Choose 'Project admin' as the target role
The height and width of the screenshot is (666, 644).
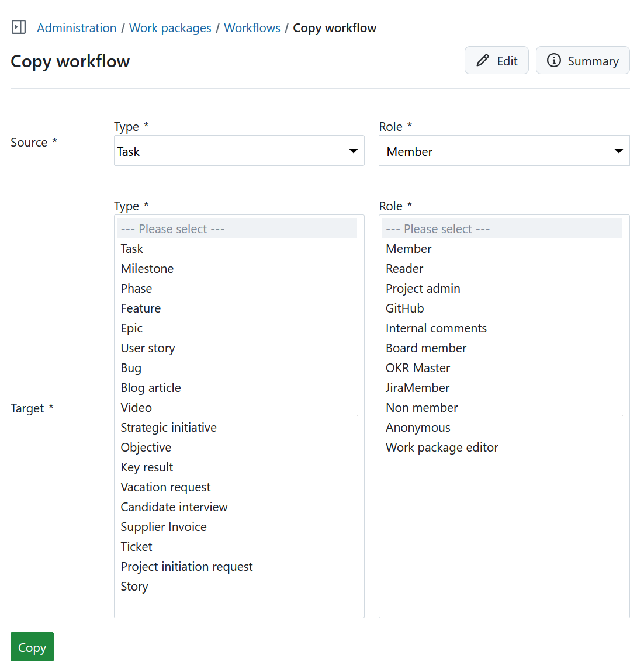(x=423, y=288)
